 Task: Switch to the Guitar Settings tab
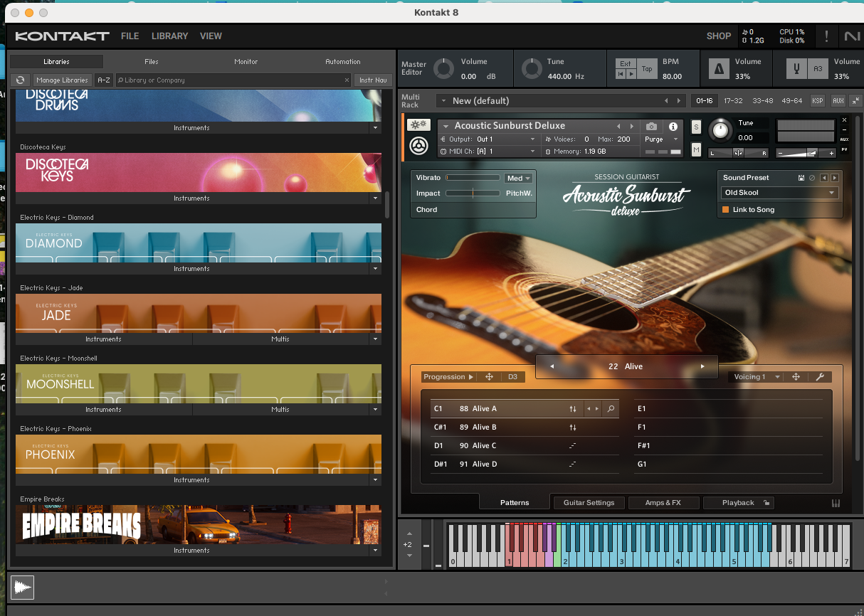coord(589,503)
